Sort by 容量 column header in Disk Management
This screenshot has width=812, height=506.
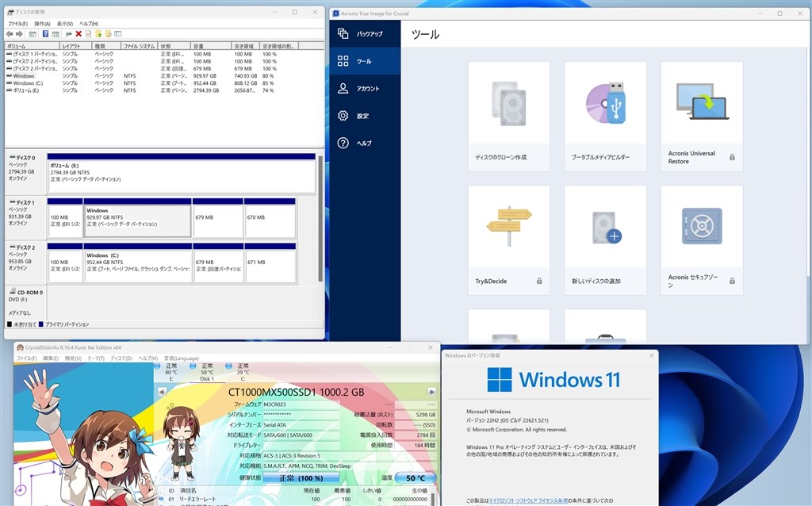(x=211, y=46)
